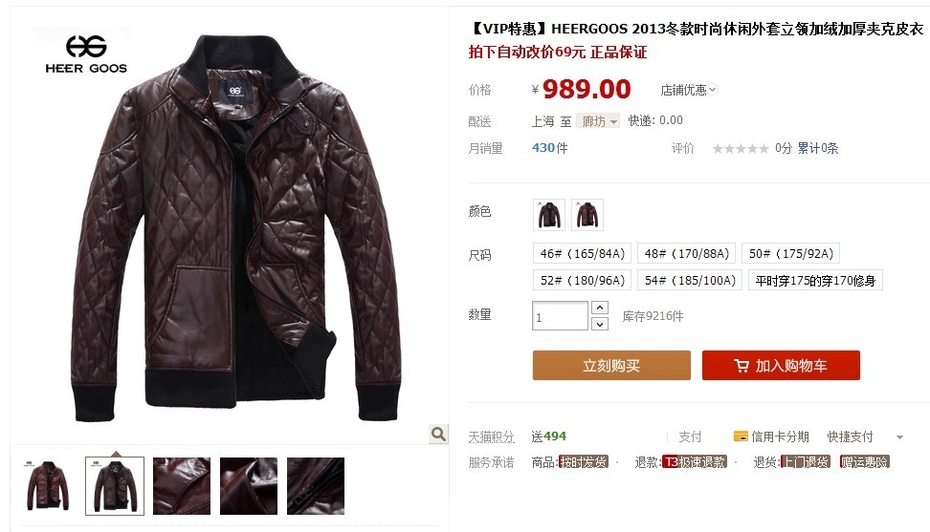Click the 立刻购买 buy now button
The height and width of the screenshot is (532, 930).
(611, 365)
